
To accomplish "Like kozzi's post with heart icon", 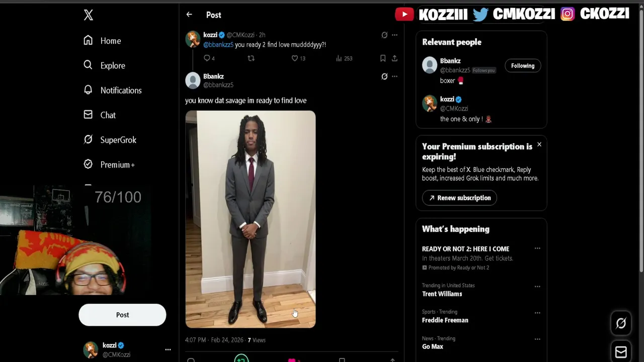I will click(x=295, y=58).
